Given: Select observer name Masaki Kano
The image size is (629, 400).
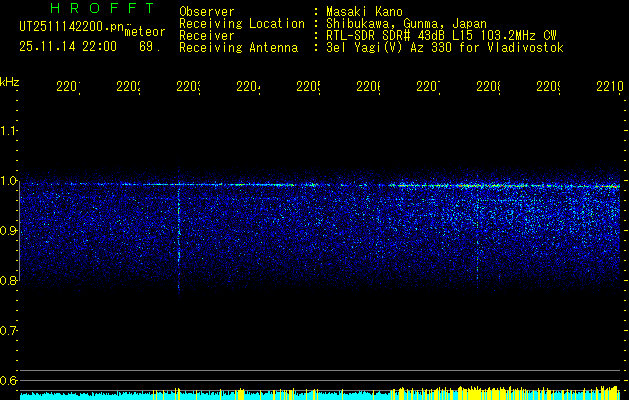Looking at the screenshot, I should [364, 12].
